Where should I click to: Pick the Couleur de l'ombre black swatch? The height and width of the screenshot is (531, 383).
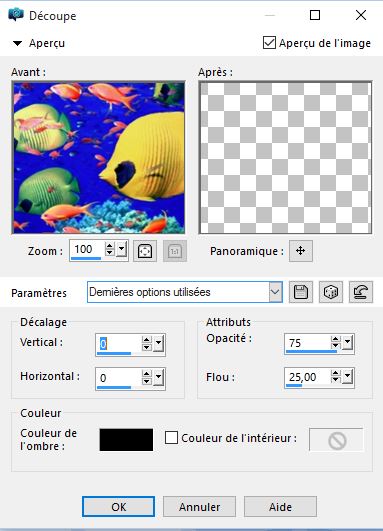pyautogui.click(x=126, y=440)
